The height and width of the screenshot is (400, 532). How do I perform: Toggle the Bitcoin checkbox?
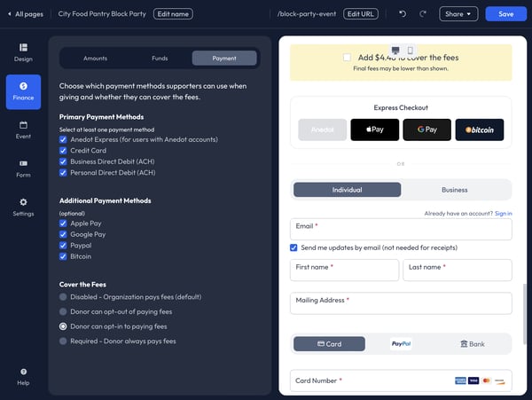(63, 256)
